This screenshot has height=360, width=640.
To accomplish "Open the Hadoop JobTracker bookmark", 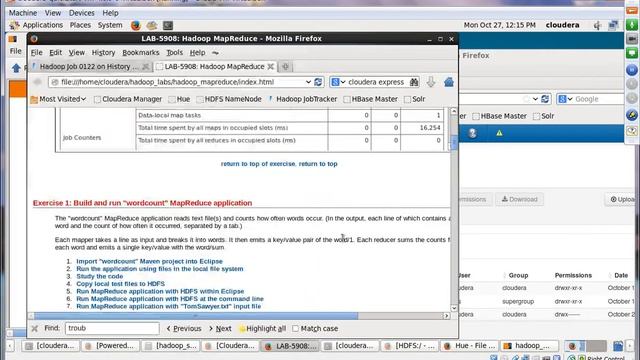I will [x=303, y=99].
